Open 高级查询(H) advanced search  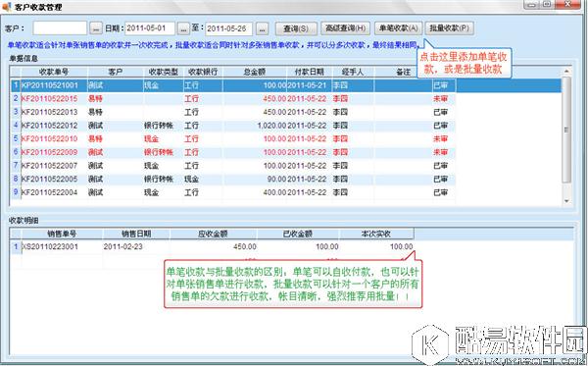pos(345,28)
